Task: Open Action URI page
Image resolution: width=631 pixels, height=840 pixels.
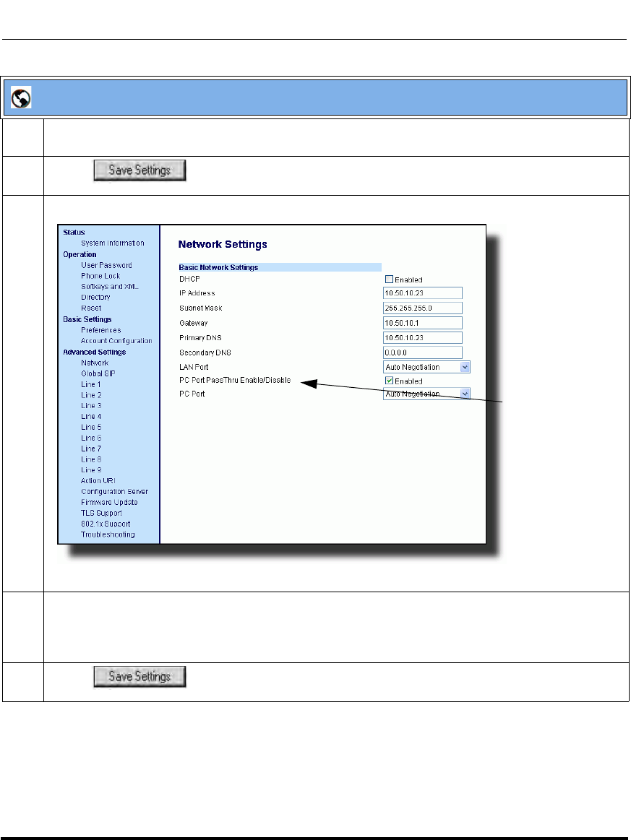Action: click(98, 480)
